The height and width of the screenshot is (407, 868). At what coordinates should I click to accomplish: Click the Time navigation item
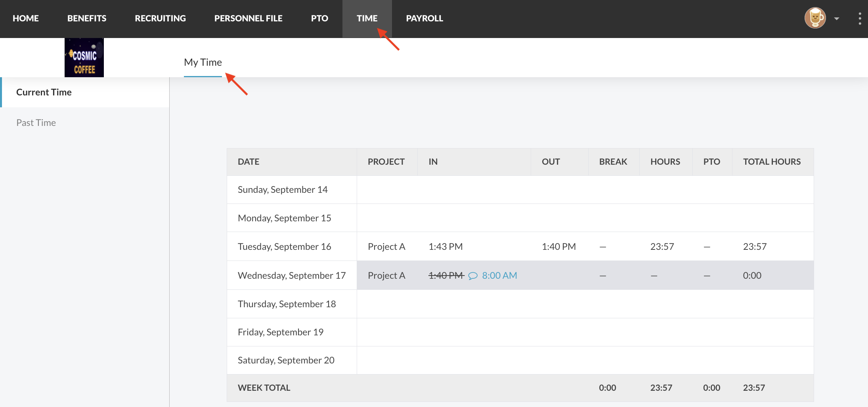(x=367, y=19)
